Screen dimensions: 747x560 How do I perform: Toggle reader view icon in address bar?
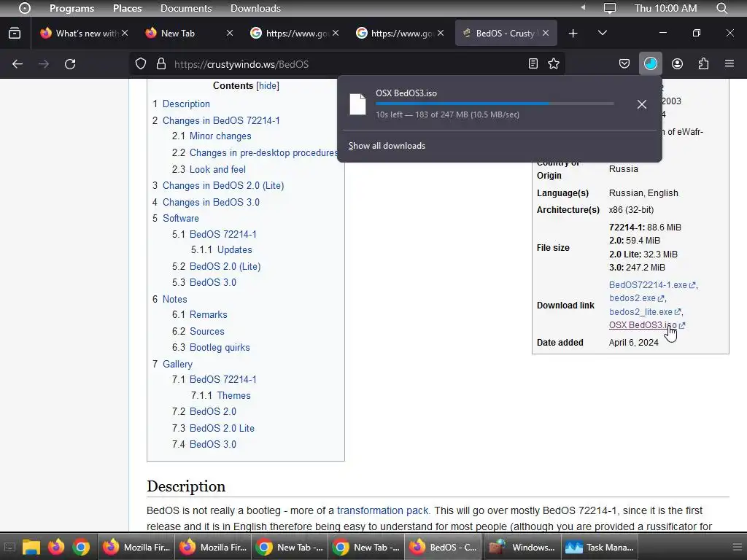pyautogui.click(x=533, y=64)
